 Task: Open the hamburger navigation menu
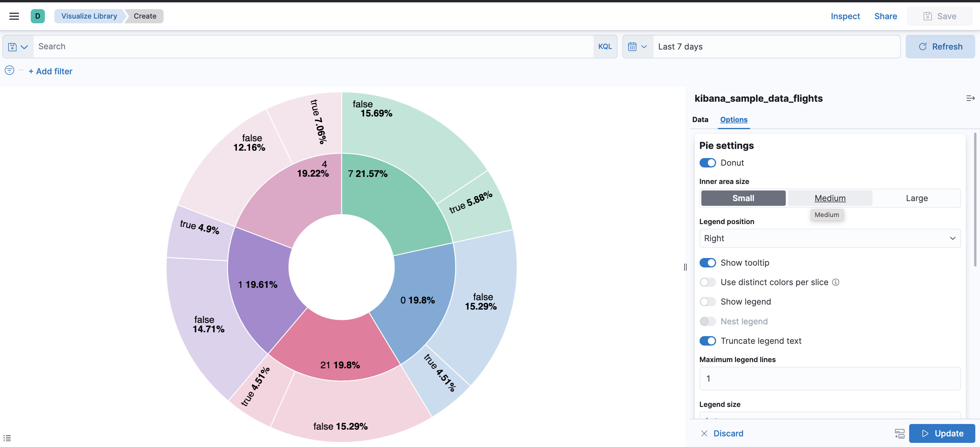tap(14, 16)
